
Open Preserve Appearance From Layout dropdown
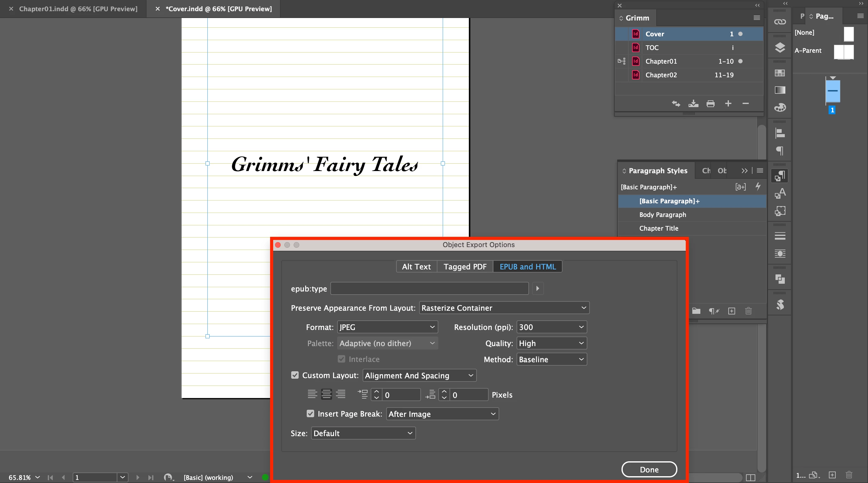[504, 308]
